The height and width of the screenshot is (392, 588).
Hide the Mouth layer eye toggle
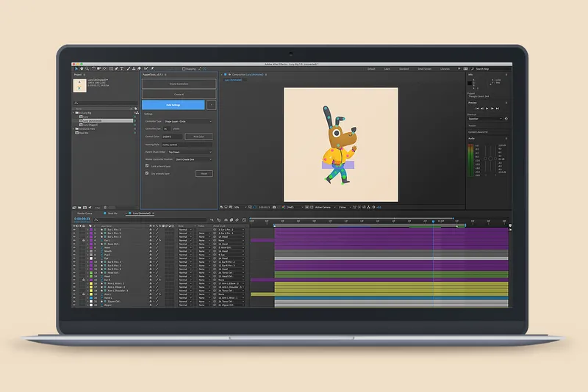pos(74,251)
